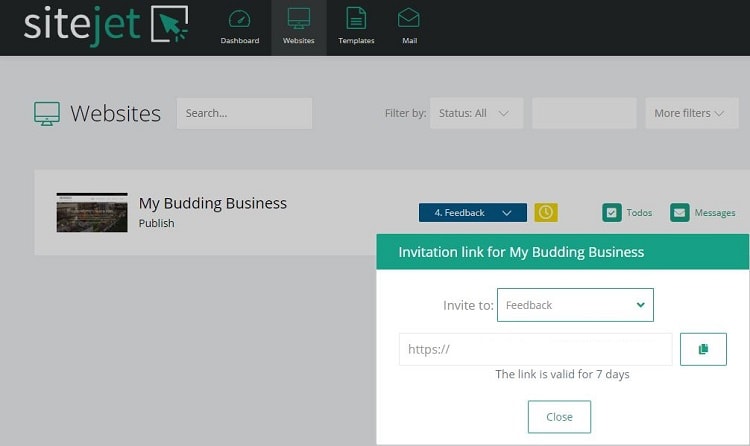Click the invitation link https:// field

pos(535,349)
